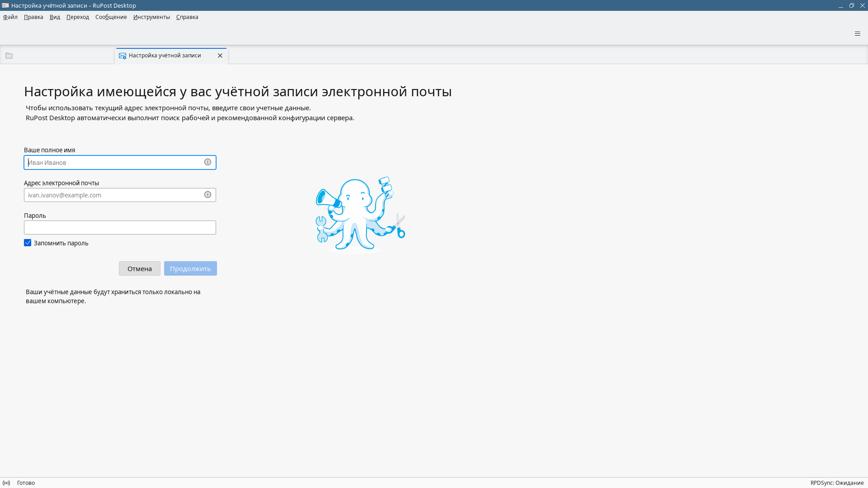This screenshot has width=868, height=488.
Task: Click the Пароль input field
Action: click(120, 228)
